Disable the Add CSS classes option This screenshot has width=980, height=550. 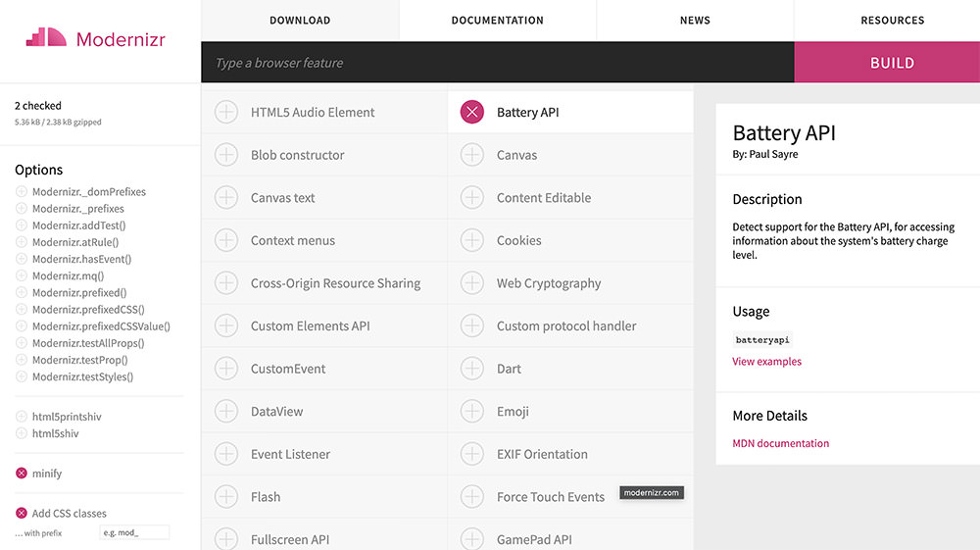point(22,513)
